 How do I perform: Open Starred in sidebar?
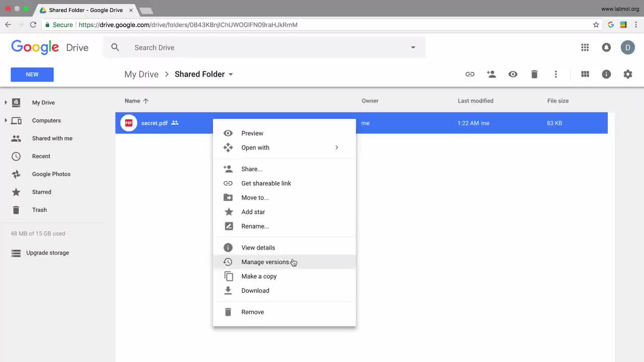[x=42, y=192]
